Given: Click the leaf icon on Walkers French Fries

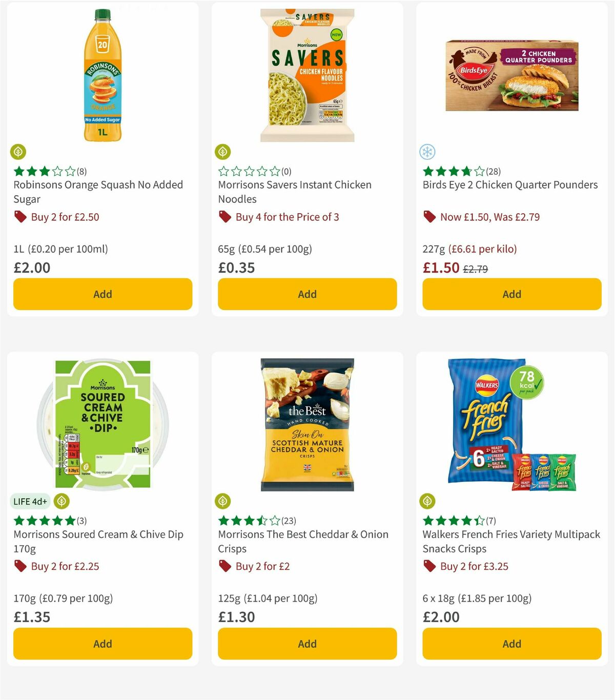Looking at the screenshot, I should click(x=427, y=502).
